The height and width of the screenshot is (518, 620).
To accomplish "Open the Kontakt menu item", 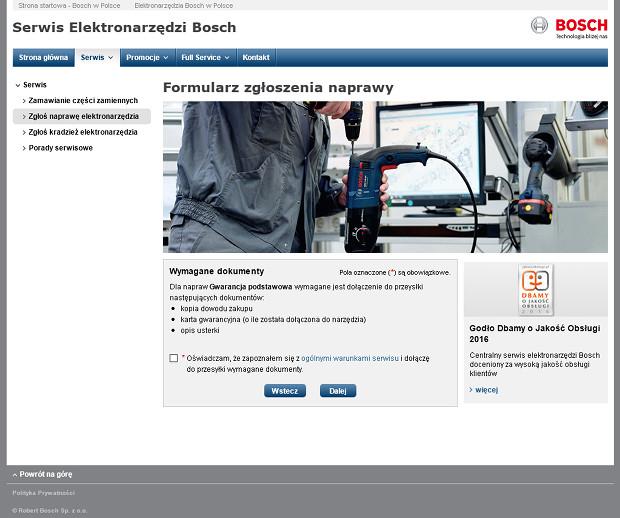I will click(256, 57).
